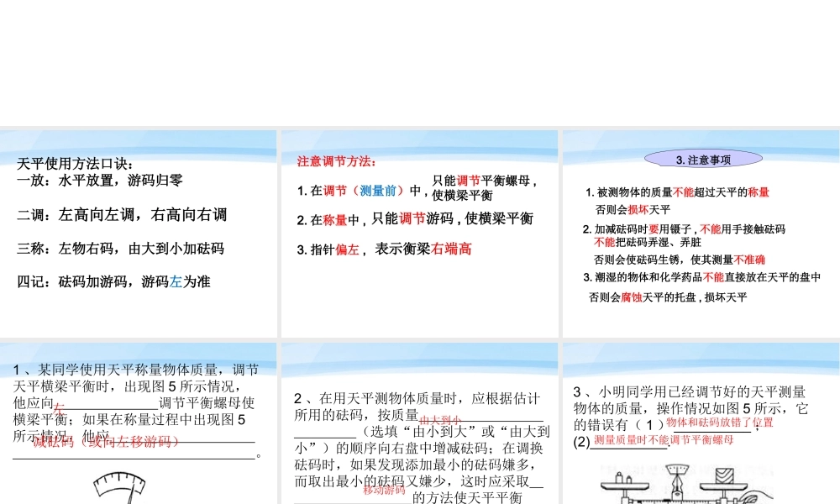Select the line 3. 指针偏左,表示衡梁右端高
The width and height of the screenshot is (840, 504).
coord(384,249)
